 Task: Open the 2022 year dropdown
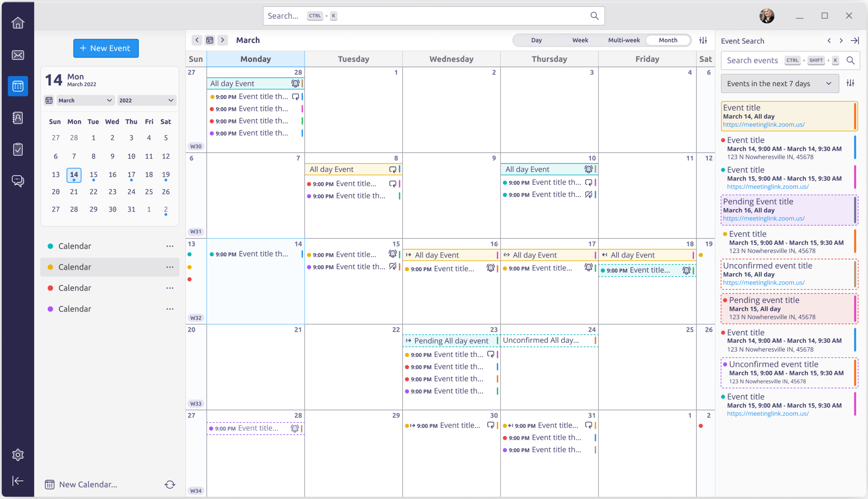point(146,100)
